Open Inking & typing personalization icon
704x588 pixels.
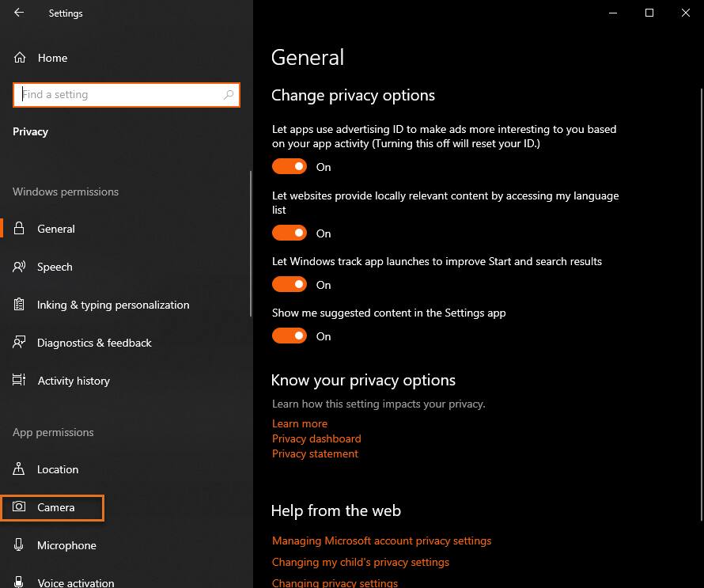[x=19, y=304]
